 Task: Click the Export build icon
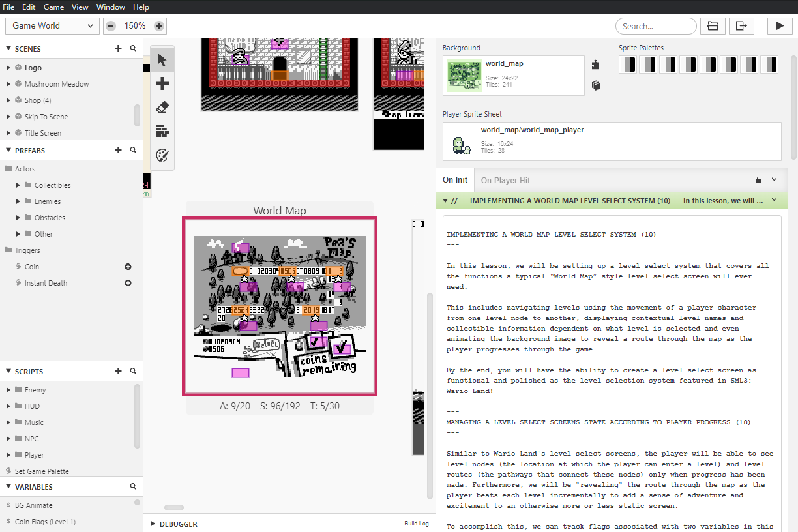click(x=741, y=26)
